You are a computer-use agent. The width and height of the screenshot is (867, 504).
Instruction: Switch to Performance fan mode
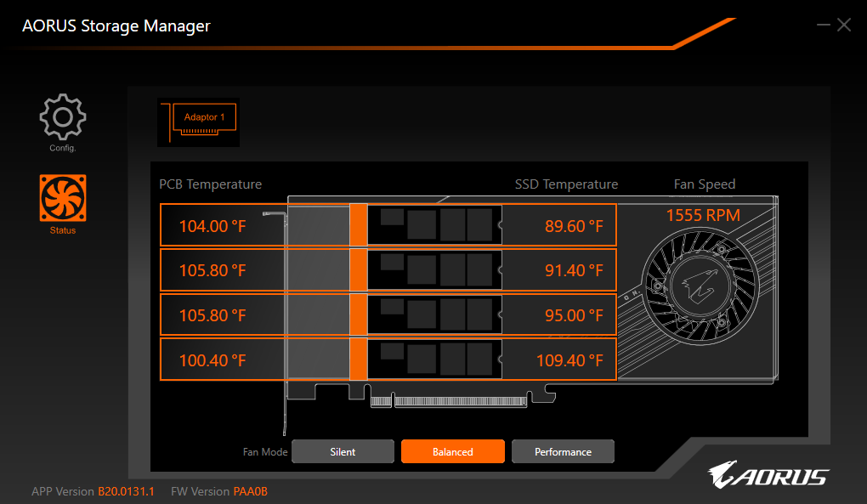(x=563, y=451)
